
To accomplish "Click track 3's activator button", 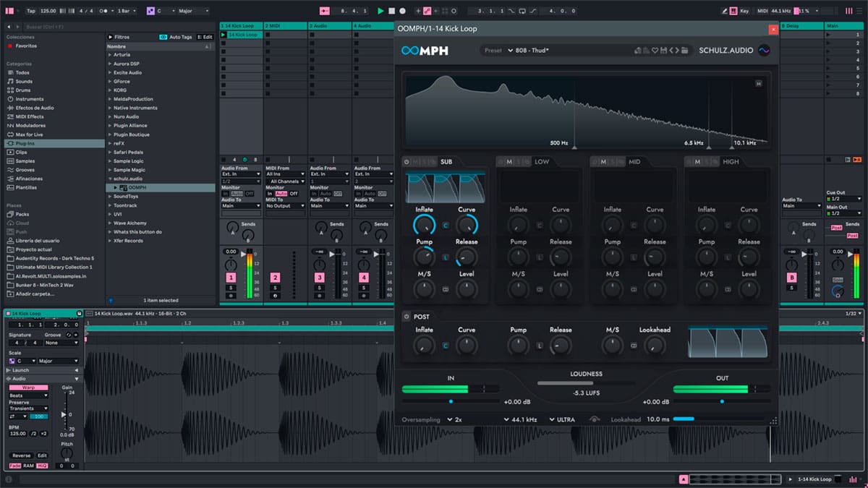I will tap(320, 278).
